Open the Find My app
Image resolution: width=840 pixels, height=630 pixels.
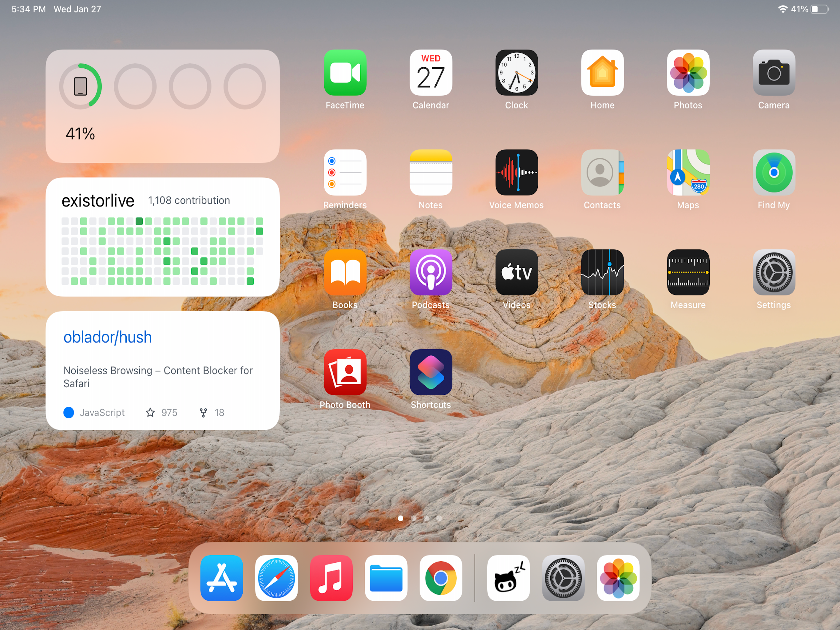(x=774, y=173)
